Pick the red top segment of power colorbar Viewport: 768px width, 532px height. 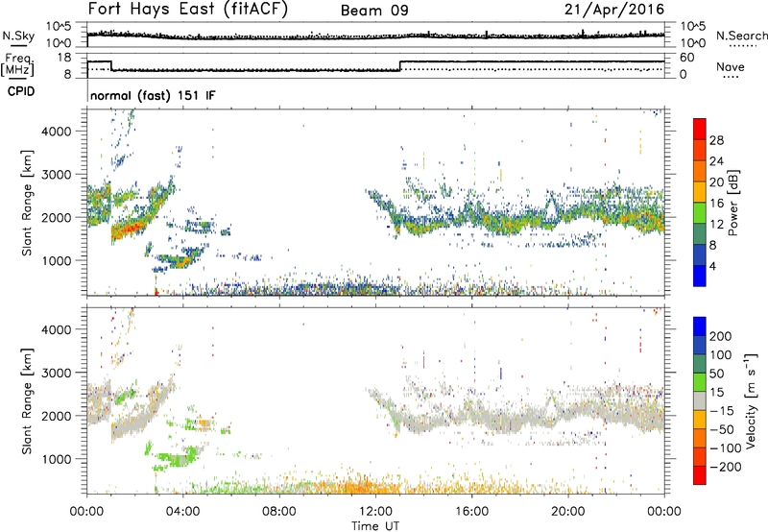700,129
